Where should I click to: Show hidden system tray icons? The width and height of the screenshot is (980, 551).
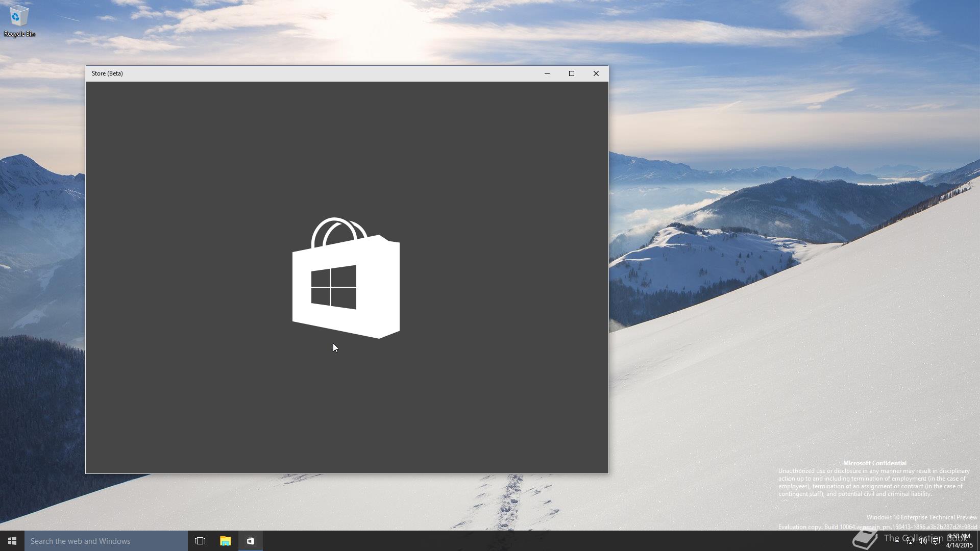point(897,541)
